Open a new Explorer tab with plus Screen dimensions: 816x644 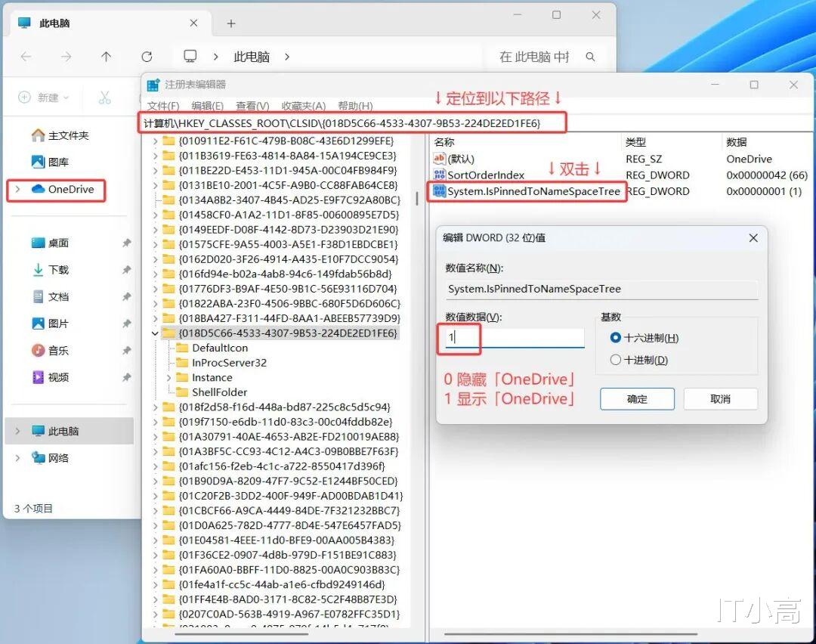pyautogui.click(x=231, y=23)
